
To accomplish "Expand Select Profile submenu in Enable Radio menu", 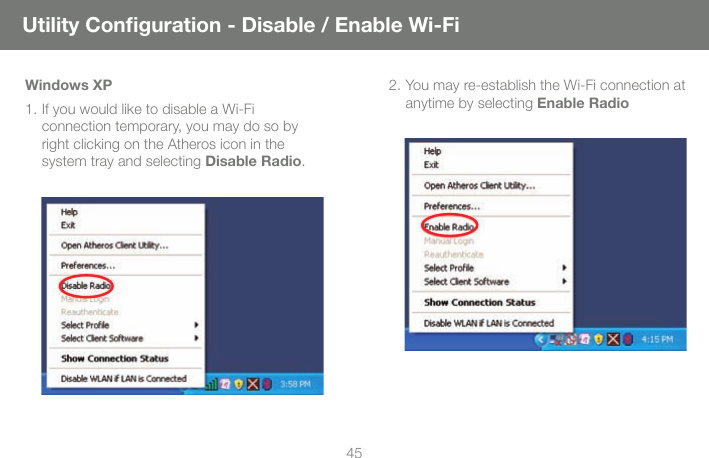I will [491, 268].
